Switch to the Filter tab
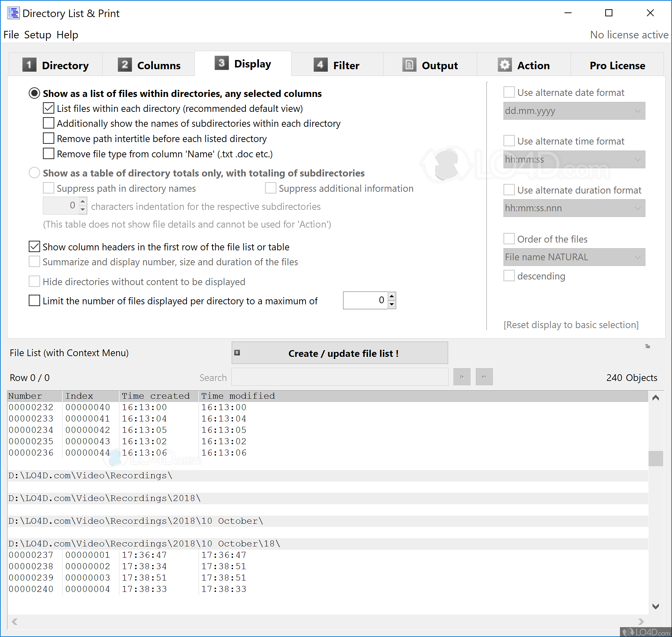Viewport: 672px width, 637px height. 337,65
